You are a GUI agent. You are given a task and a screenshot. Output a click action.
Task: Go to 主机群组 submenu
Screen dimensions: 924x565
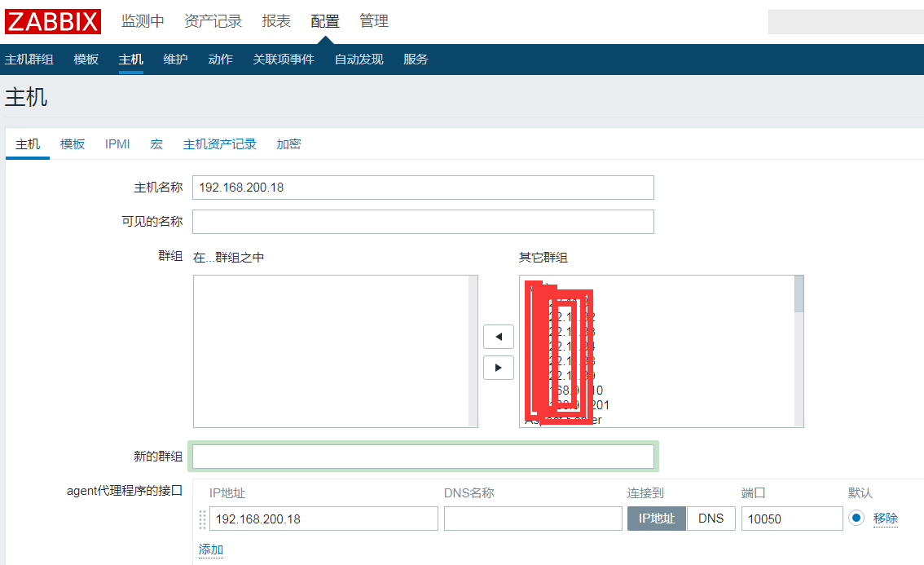[29, 59]
